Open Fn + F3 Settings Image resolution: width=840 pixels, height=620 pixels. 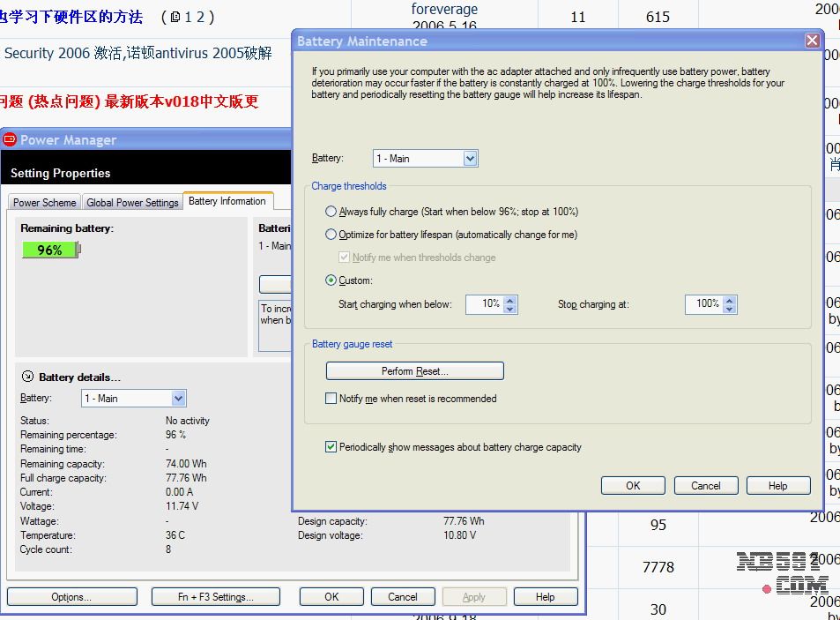point(216,597)
